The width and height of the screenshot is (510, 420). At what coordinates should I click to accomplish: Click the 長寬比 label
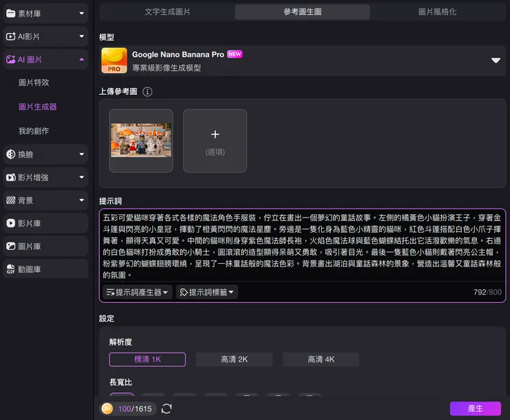[x=121, y=382]
